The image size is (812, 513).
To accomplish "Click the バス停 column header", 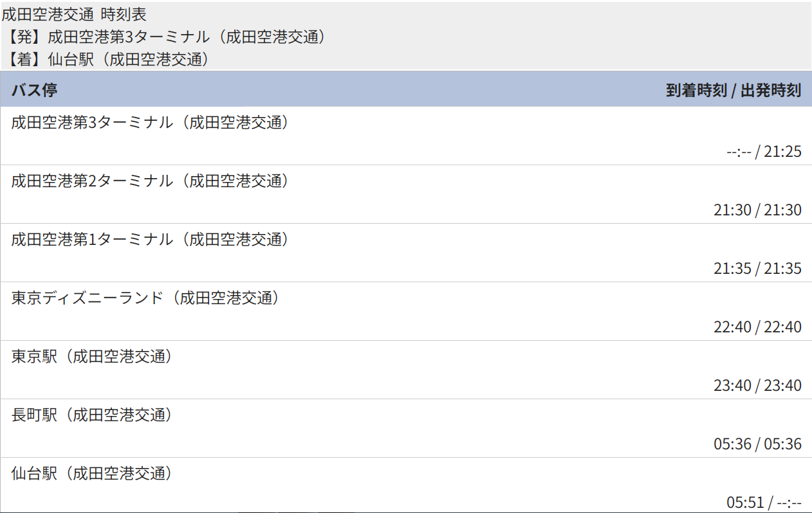I will (x=34, y=90).
